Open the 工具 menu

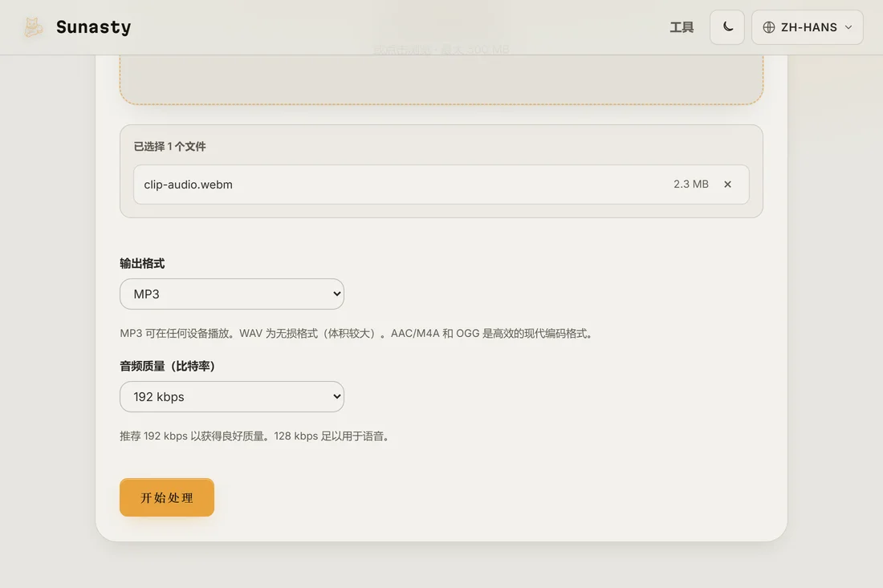[682, 27]
